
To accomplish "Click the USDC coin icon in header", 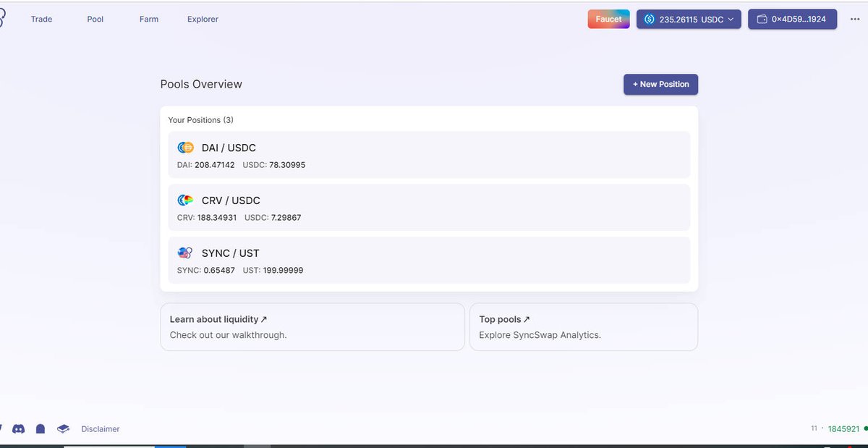I will [x=650, y=20].
